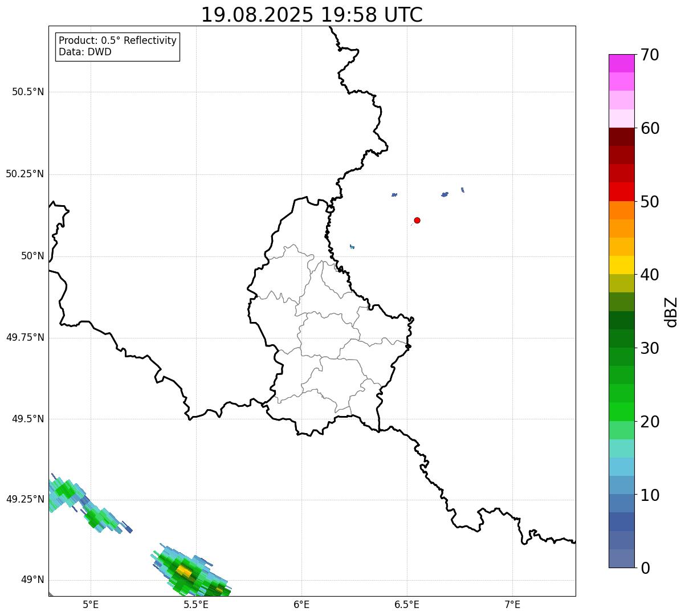Screen dimensions: 685x616
Task: Click the 5.5°E longitude label
Action: (196, 604)
